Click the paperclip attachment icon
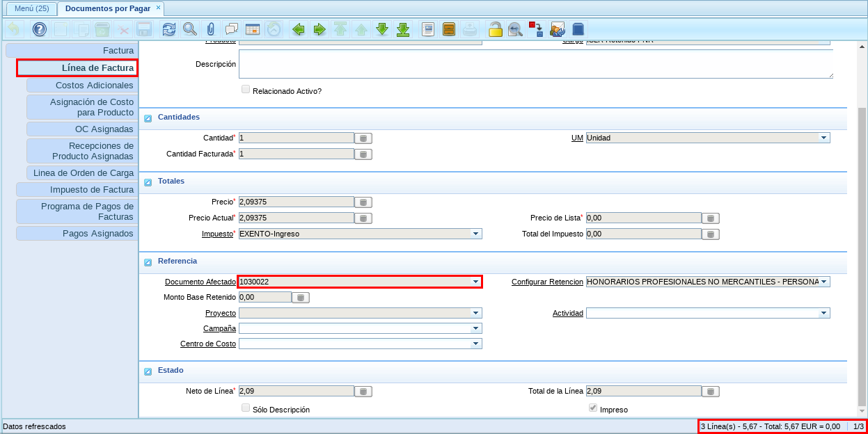Viewport: 868px width, 434px height. pyautogui.click(x=210, y=29)
